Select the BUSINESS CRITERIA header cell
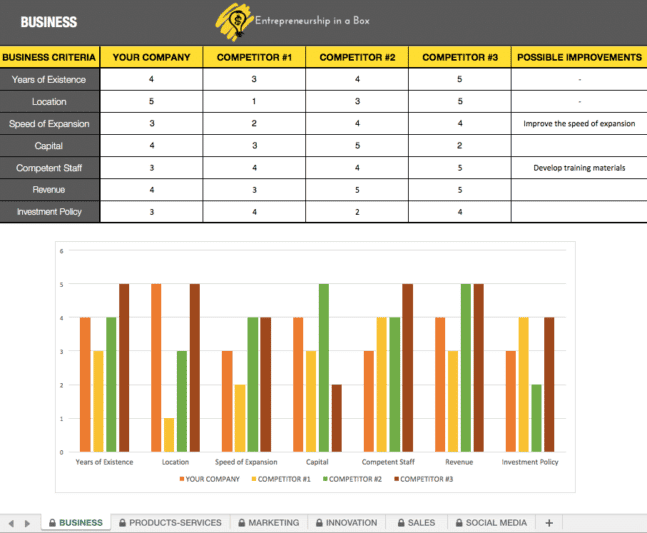The height and width of the screenshot is (533, 647). [50, 57]
